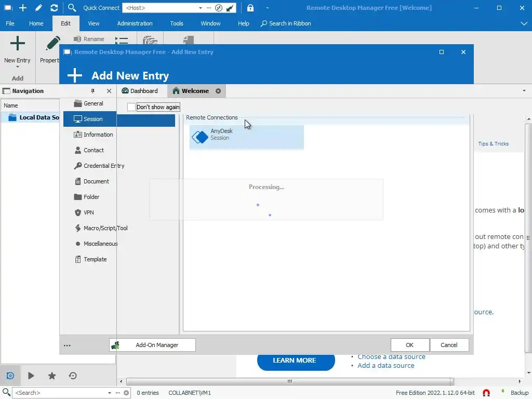Select Information category

[94, 135]
